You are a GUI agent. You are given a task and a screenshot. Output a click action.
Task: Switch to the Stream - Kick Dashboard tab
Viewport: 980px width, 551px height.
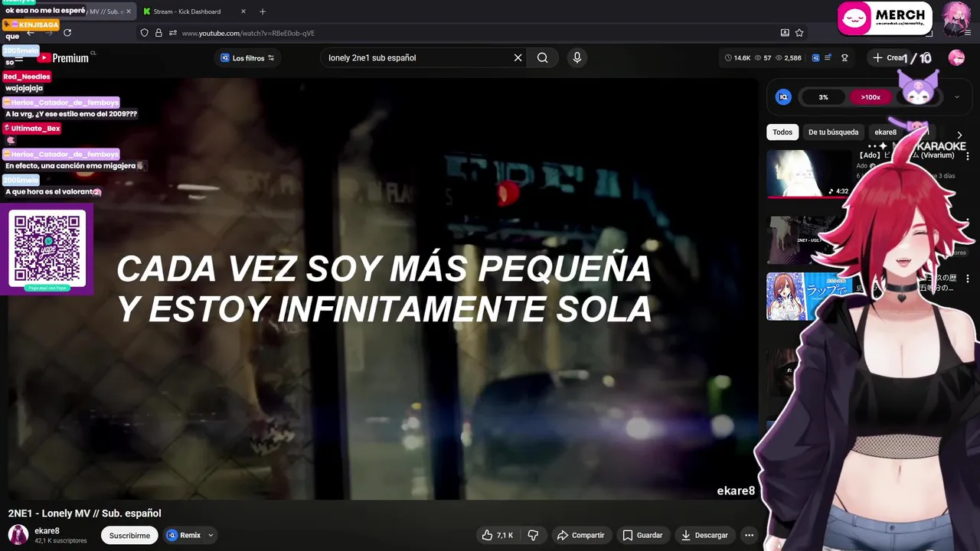pos(187,11)
